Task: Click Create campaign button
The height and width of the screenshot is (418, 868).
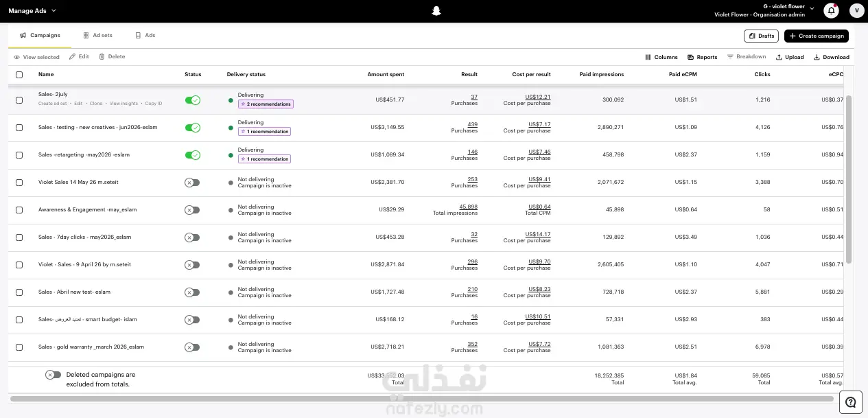Action: [817, 36]
